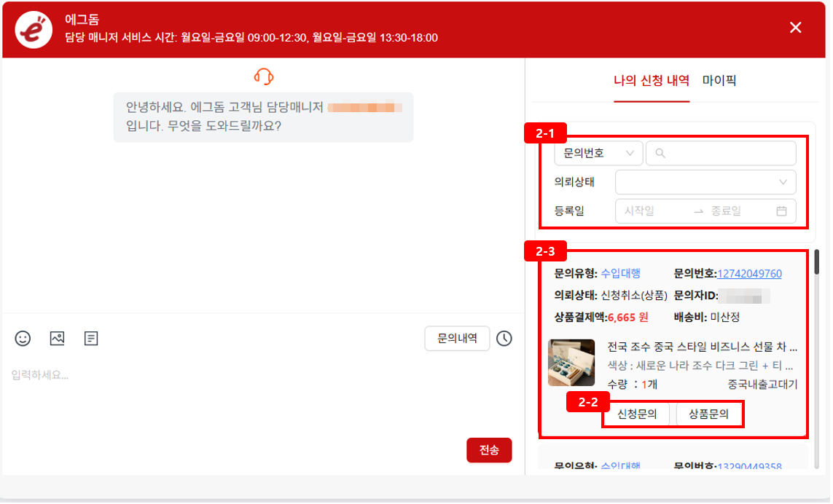
Task: Open inquiry number 12742049760 link
Action: tap(749, 274)
